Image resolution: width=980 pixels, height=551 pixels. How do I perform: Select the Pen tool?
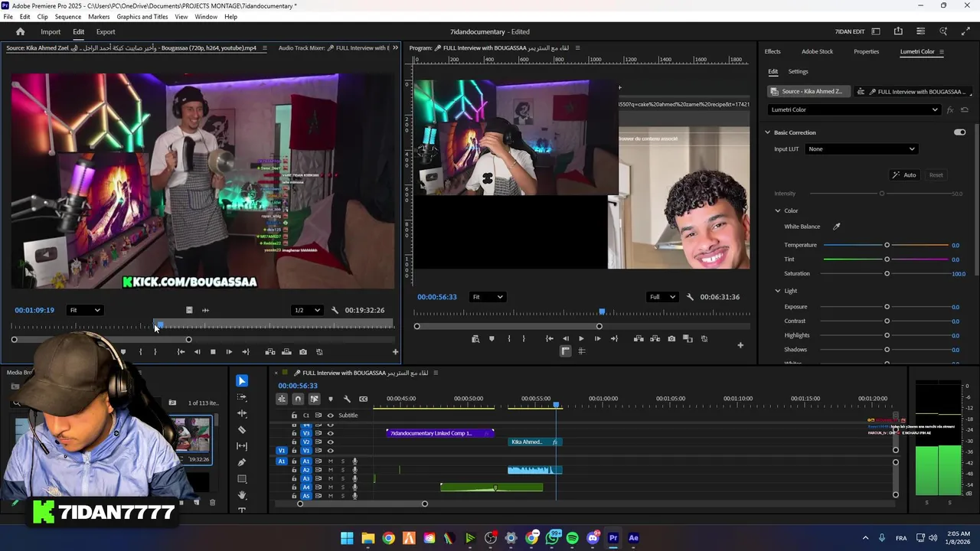tap(242, 462)
